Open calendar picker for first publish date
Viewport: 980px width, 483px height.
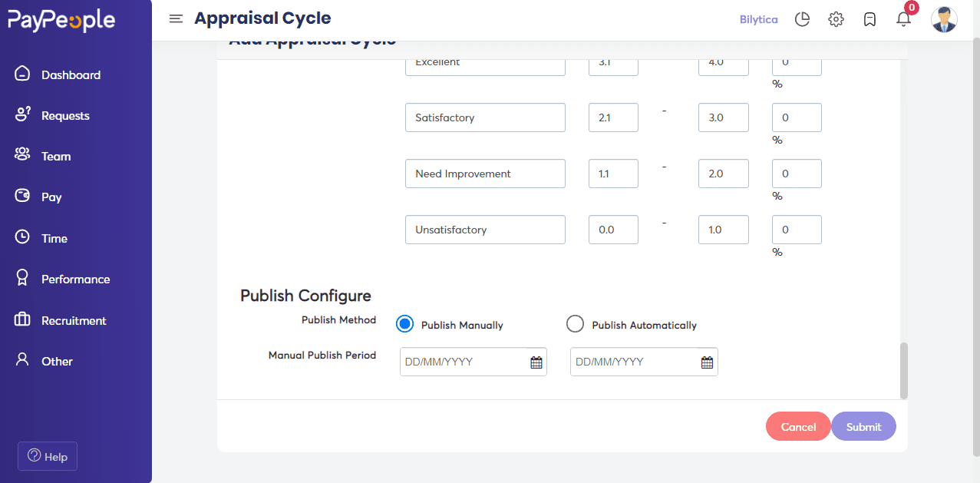pos(536,362)
